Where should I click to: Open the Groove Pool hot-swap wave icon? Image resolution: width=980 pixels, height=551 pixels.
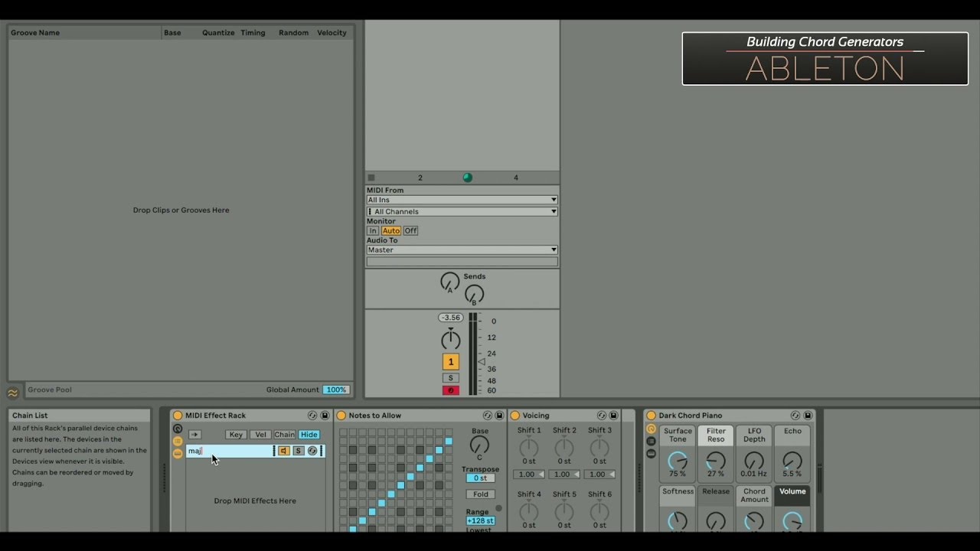point(13,393)
